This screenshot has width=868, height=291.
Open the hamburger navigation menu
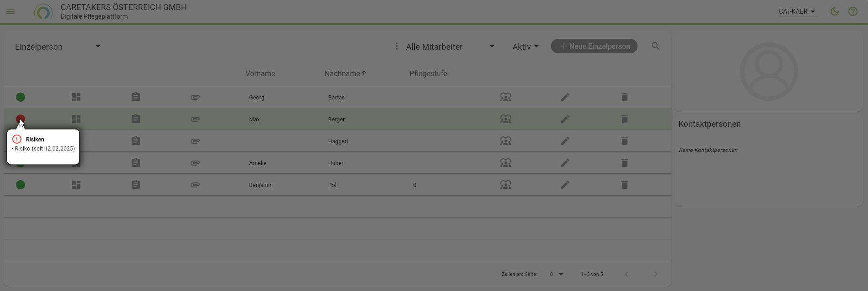10,11
